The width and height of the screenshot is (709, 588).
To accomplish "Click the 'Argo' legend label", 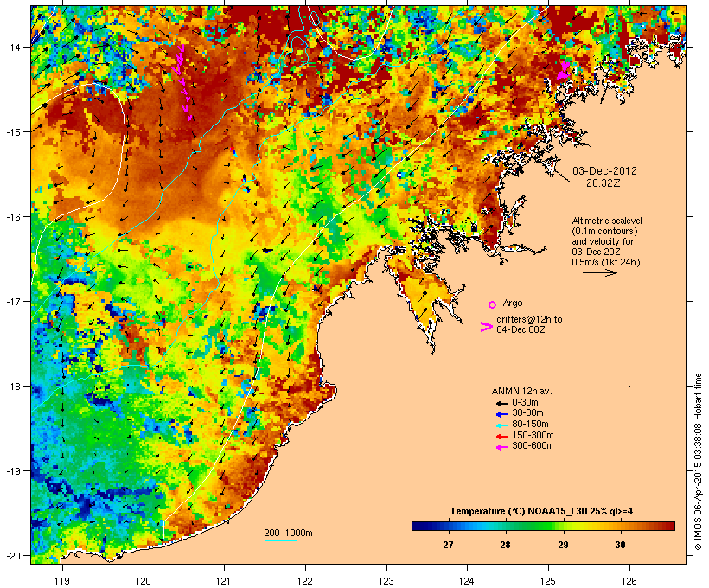I will (x=513, y=303).
